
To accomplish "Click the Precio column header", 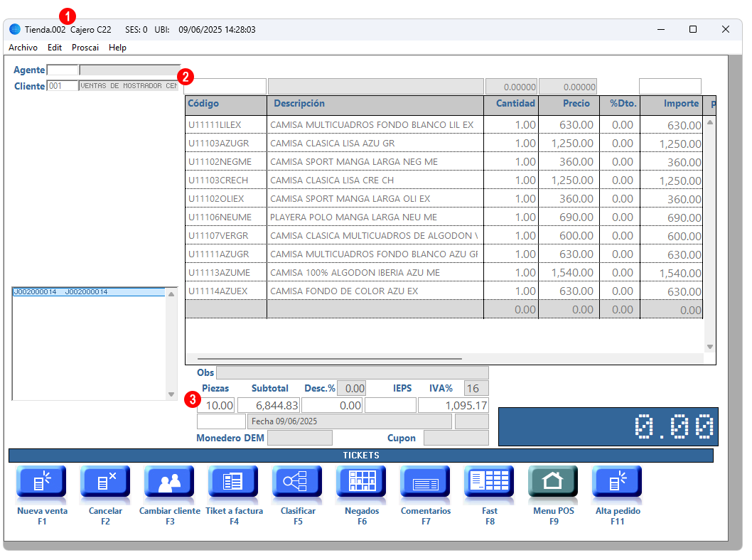I will coord(569,104).
